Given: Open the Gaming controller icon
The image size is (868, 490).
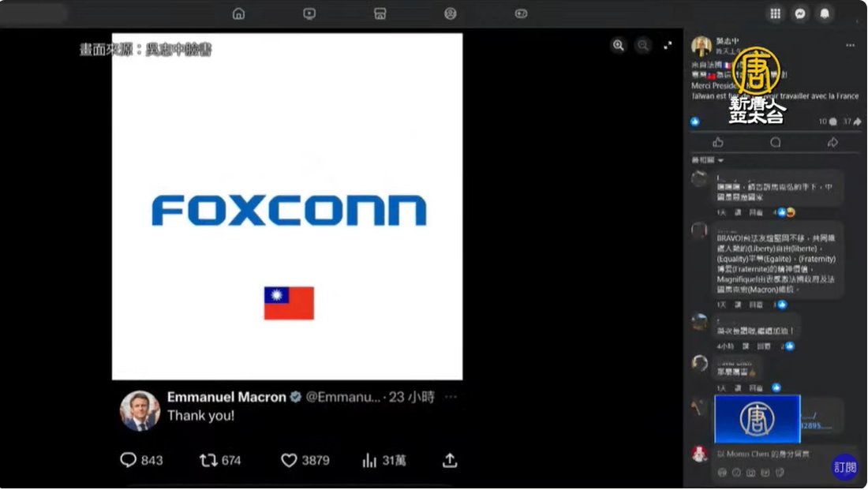Looking at the screenshot, I should coord(521,14).
